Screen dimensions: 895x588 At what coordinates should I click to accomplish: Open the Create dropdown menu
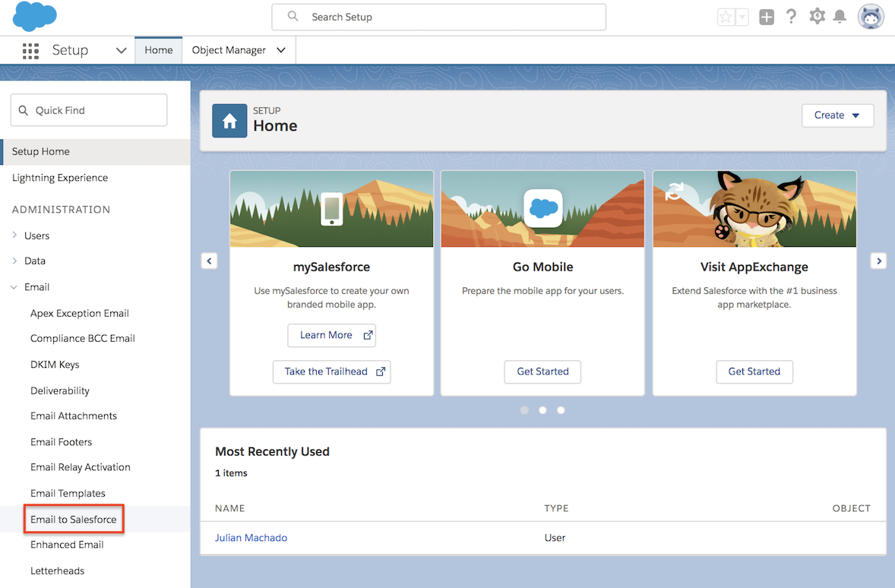click(x=837, y=115)
